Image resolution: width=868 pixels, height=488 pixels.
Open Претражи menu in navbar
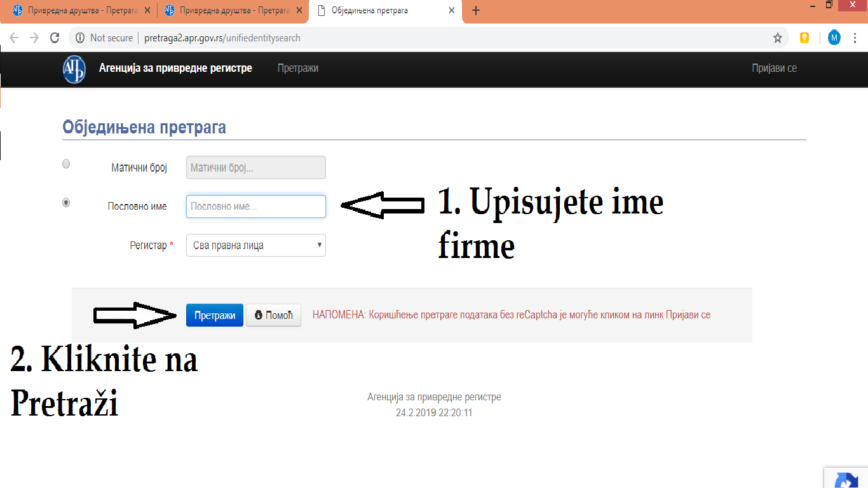[x=298, y=68]
